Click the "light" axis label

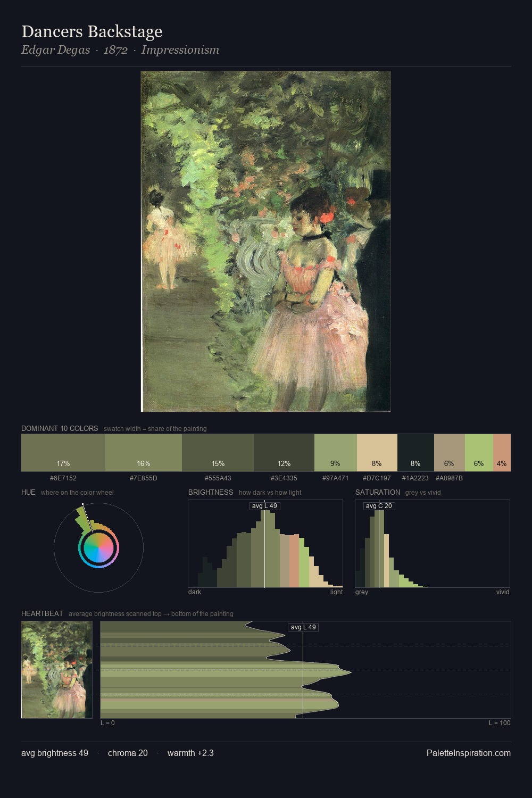pyautogui.click(x=336, y=592)
